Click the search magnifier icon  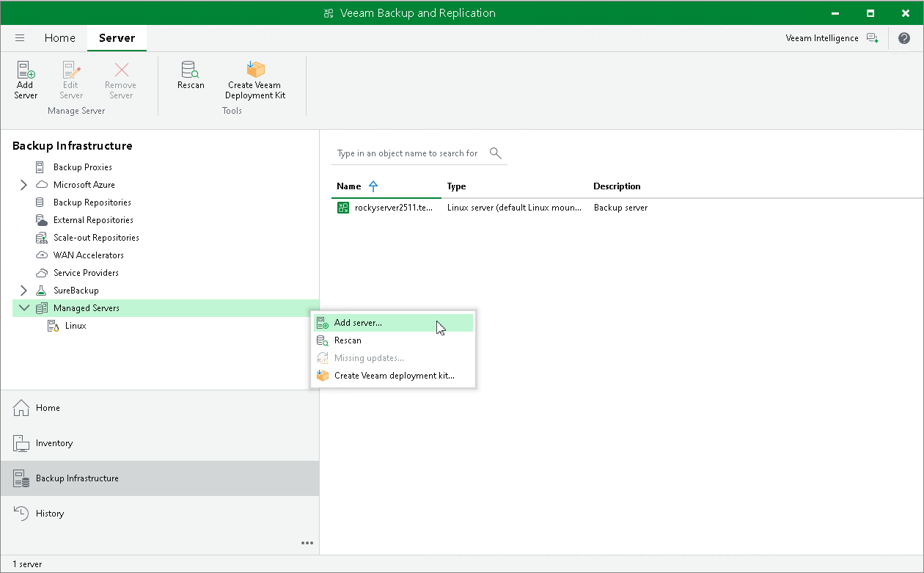(x=496, y=153)
